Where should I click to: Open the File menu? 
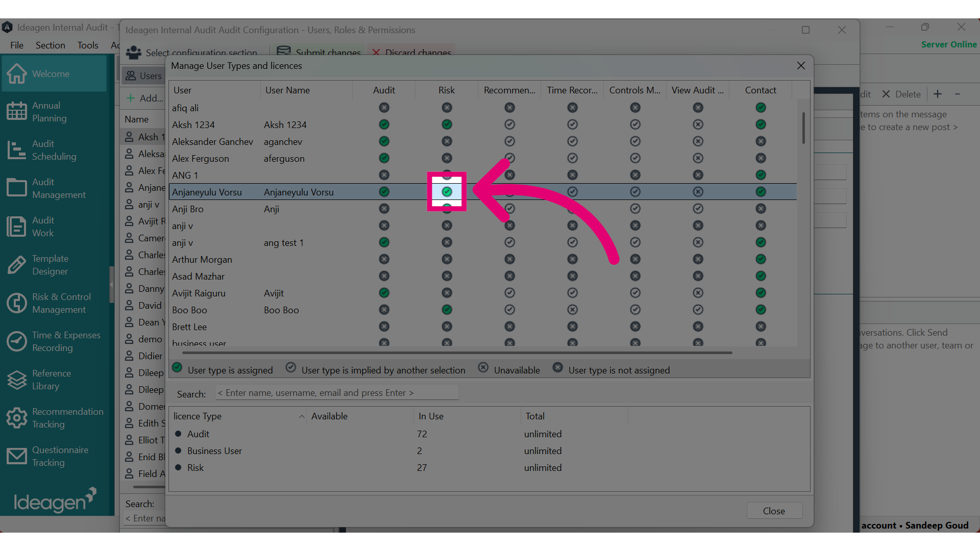tap(17, 45)
